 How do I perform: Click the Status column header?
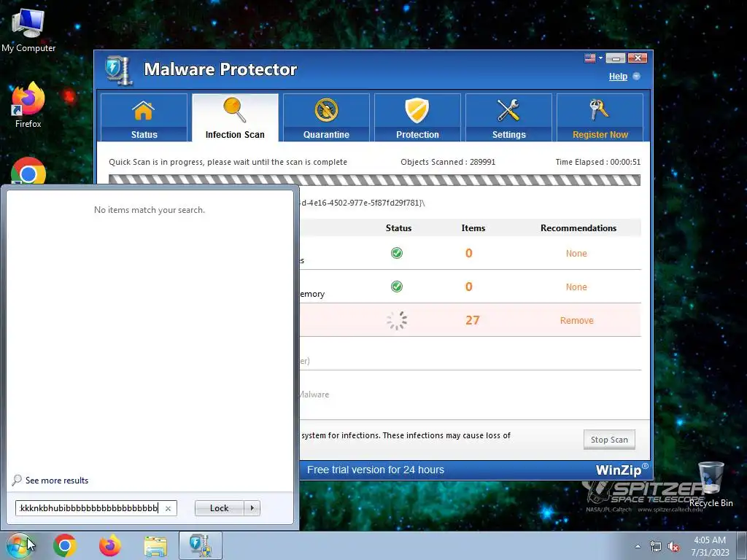(398, 228)
